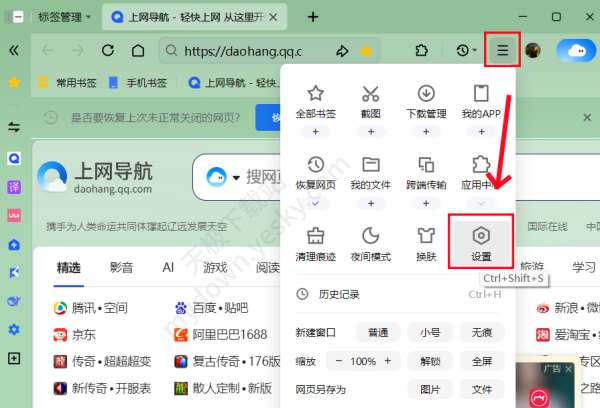Image resolution: width=600 pixels, height=408 pixels.
Task: Expand the search engine selector arrow
Action: click(236, 178)
